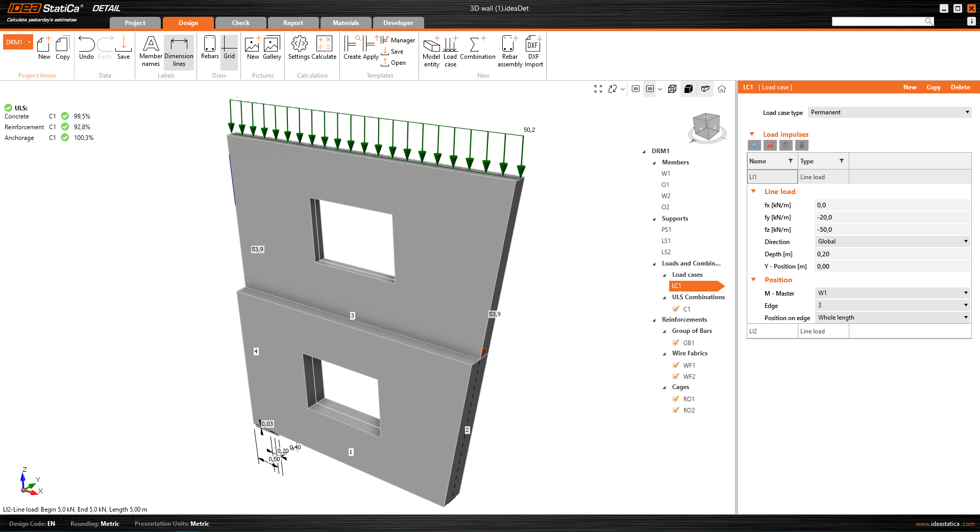The image size is (980, 532).
Task: Collapse the Reinforcements tree node
Action: pos(654,320)
